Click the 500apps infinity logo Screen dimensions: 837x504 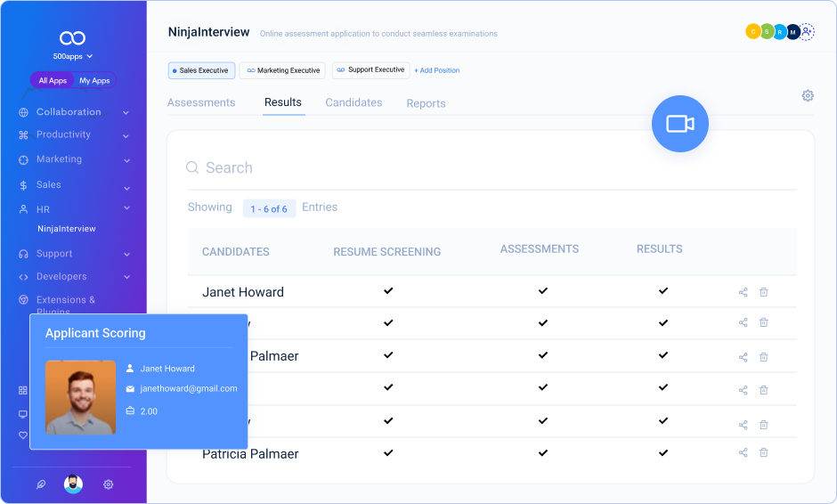click(72, 37)
